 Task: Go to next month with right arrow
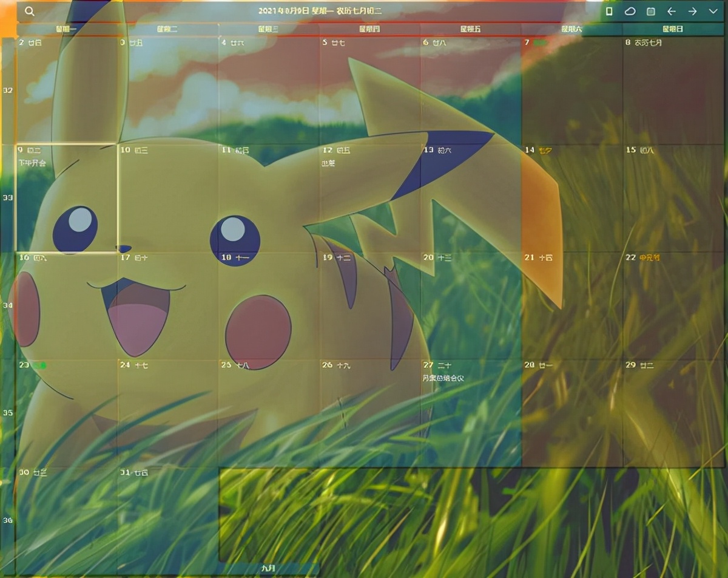(692, 12)
